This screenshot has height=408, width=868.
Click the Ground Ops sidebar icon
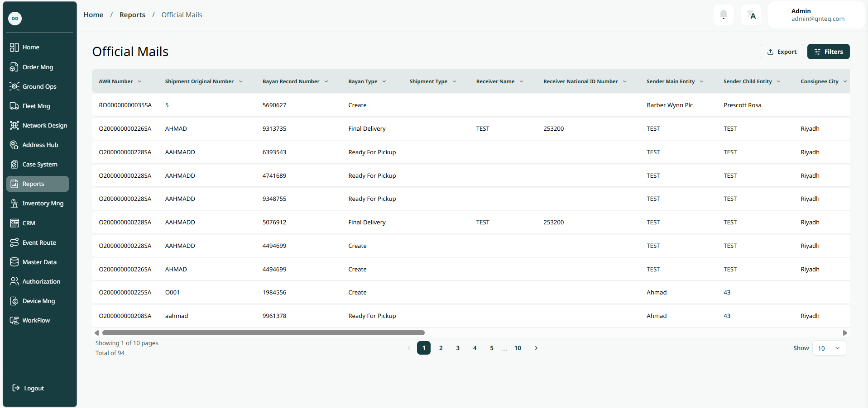(14, 86)
